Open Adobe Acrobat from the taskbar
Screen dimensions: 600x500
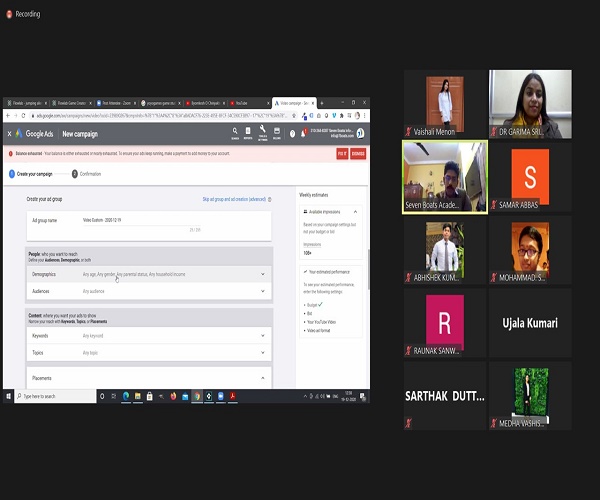[232, 396]
